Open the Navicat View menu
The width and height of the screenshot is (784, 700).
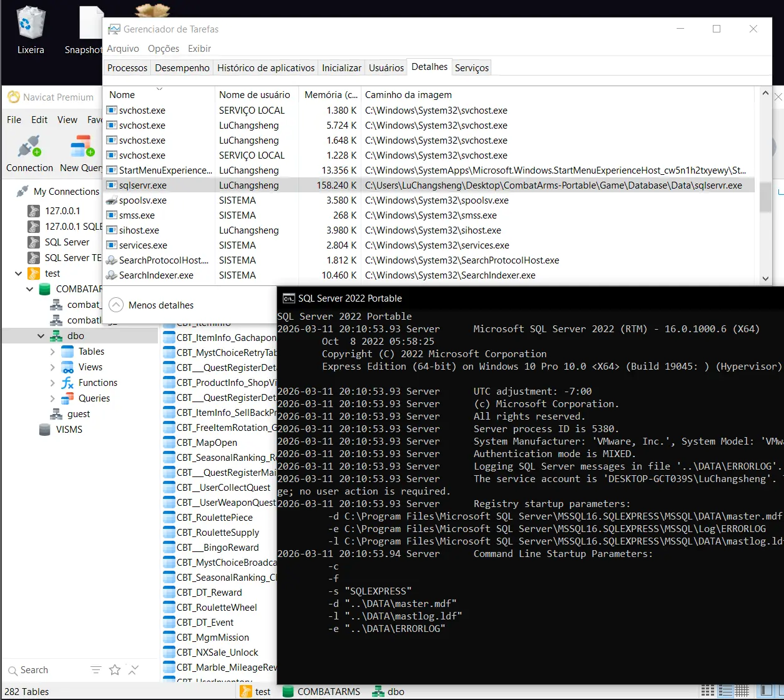(x=67, y=120)
